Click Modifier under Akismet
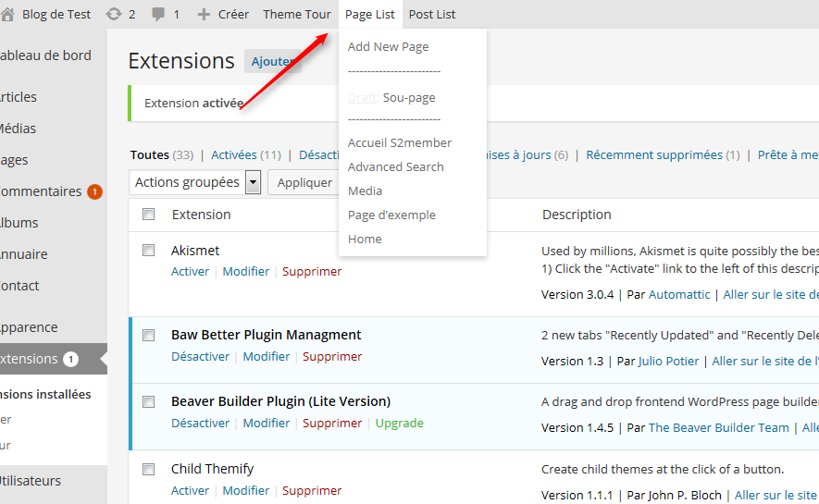 [x=246, y=271]
